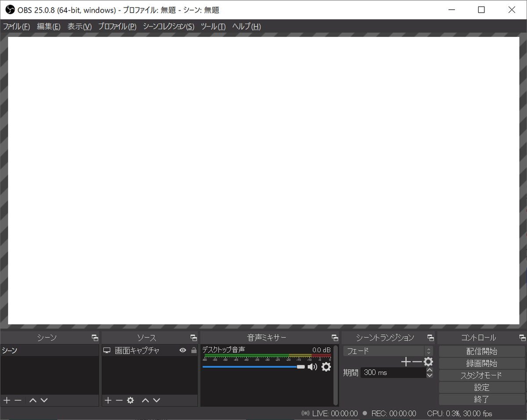This screenshot has height=420, width=527.
Task: Undock the シーントランジション panel
Action: coord(430,337)
